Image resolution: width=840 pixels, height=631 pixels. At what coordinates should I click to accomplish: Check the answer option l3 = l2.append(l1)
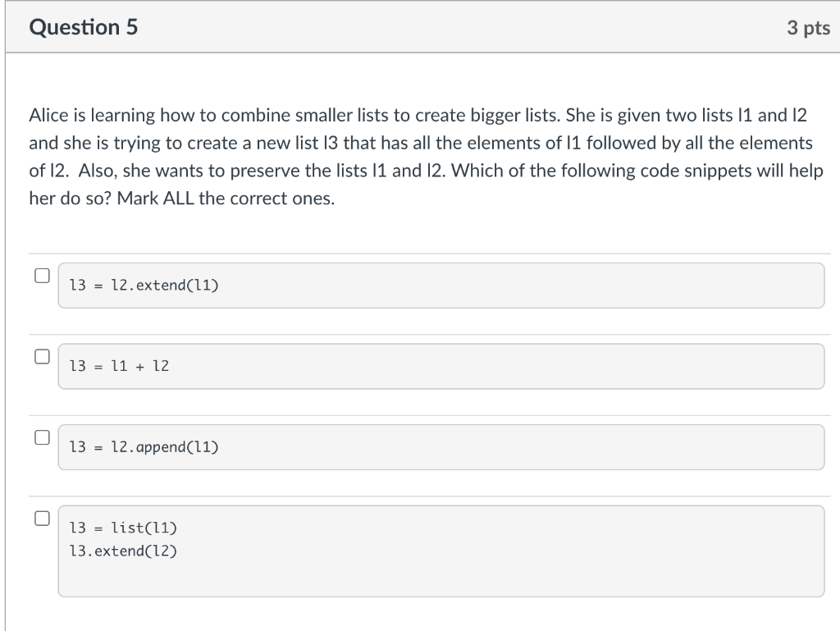tap(41, 437)
